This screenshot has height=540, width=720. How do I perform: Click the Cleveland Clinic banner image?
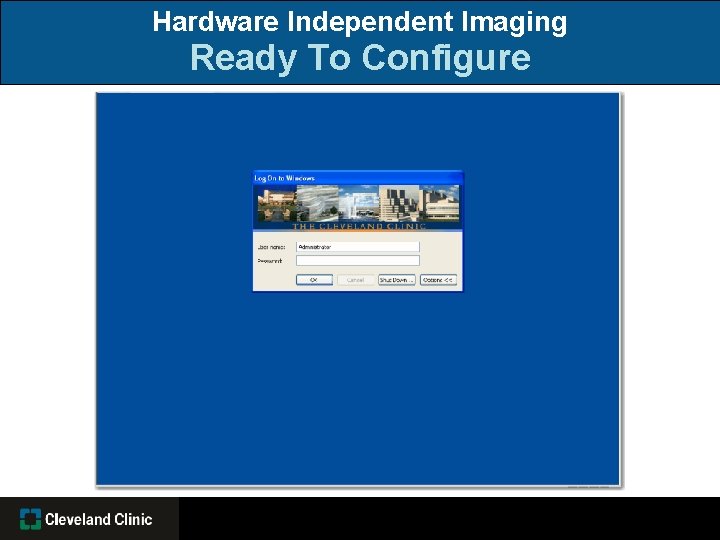tap(358, 207)
